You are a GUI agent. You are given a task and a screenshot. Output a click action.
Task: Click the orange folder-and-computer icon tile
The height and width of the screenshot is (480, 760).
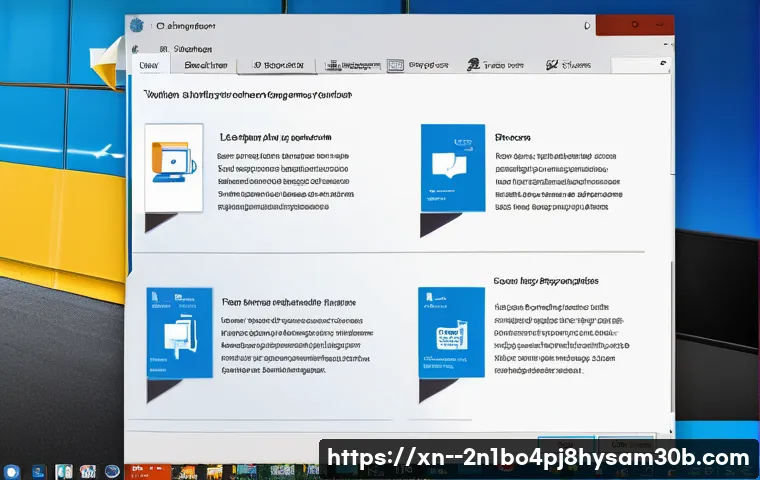point(174,167)
